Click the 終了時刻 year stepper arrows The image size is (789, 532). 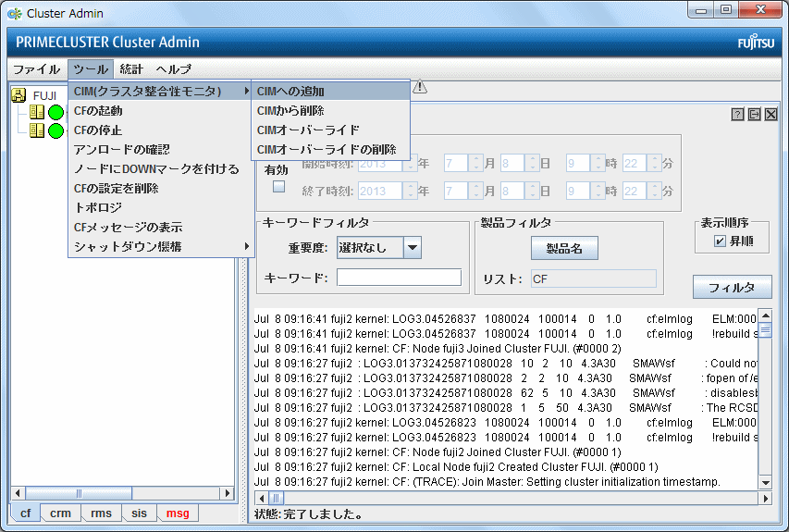410,191
